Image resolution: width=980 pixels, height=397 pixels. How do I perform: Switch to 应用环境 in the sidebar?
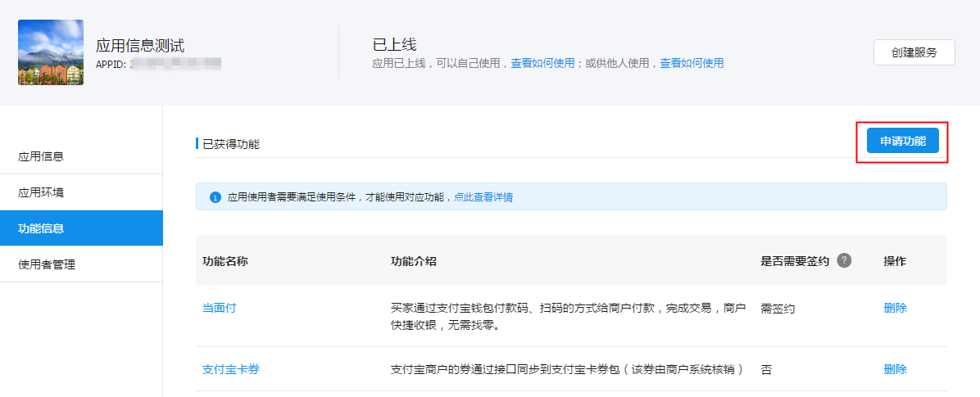81,192
